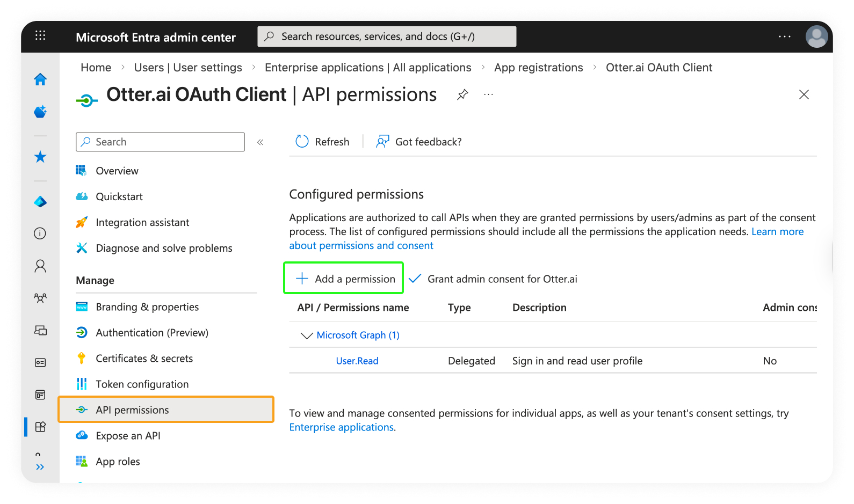Pin the API permissions page
The image size is (854, 504).
click(462, 95)
